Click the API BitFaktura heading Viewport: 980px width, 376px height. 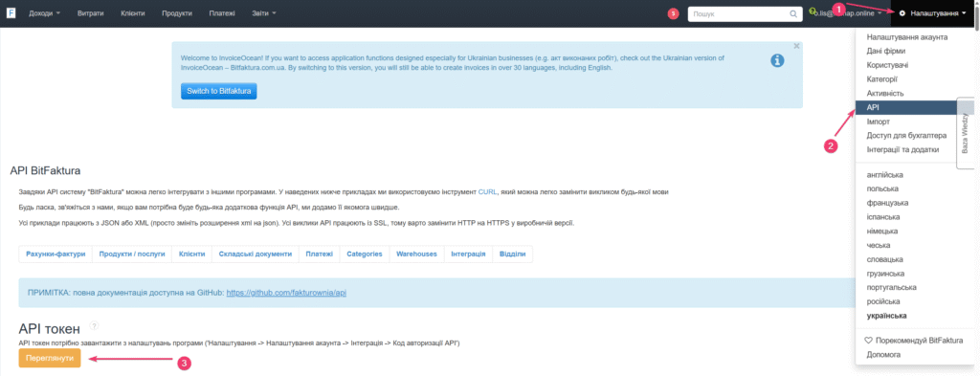(x=46, y=170)
